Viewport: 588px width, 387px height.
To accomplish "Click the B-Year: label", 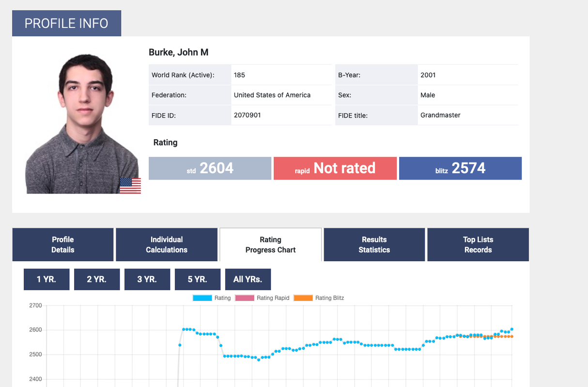I will (x=349, y=75).
